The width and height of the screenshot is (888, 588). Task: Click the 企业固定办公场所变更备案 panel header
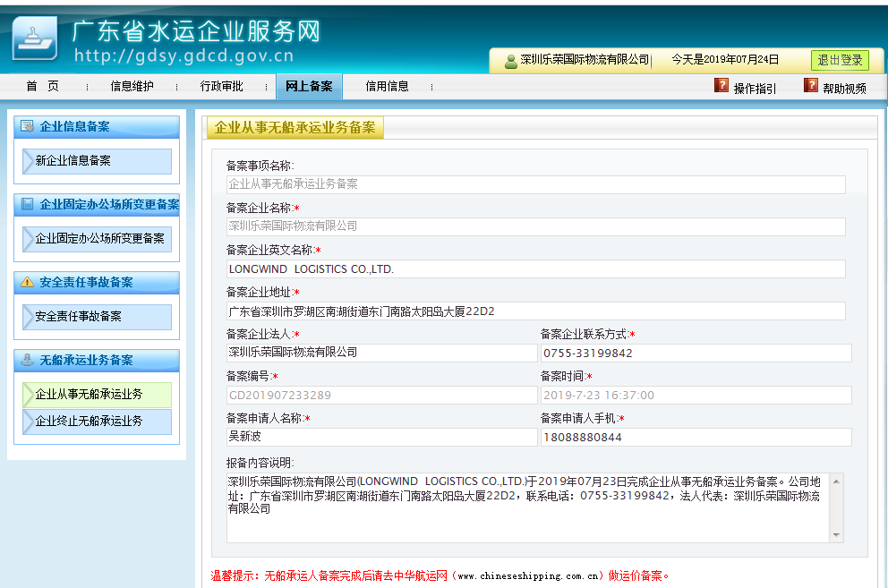coord(97,204)
